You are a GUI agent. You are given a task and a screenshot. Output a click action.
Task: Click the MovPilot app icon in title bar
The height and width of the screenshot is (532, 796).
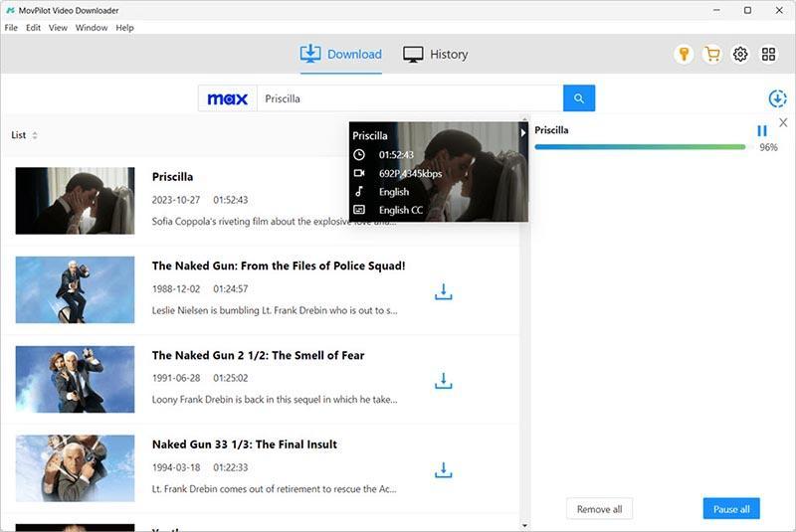[x=10, y=10]
